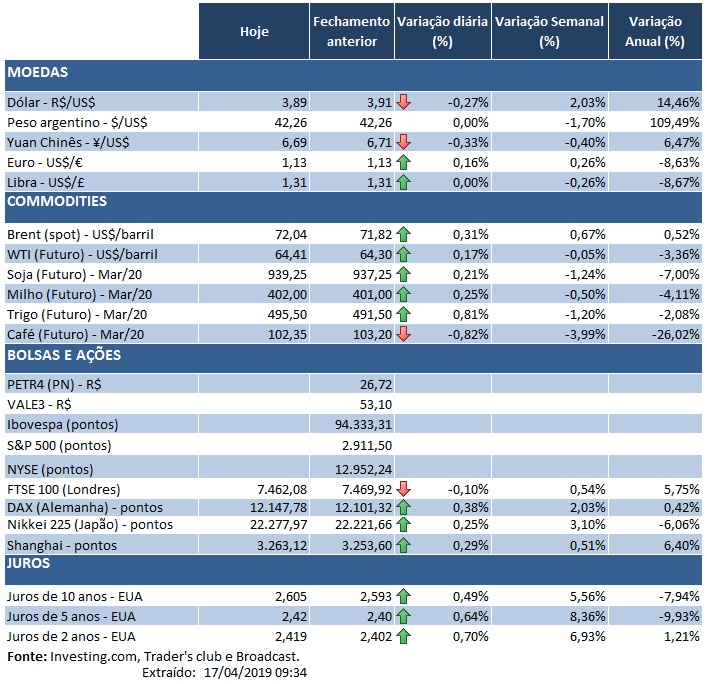Click the green up arrow in Euro row
Screen dimensions: 707x684
click(403, 161)
